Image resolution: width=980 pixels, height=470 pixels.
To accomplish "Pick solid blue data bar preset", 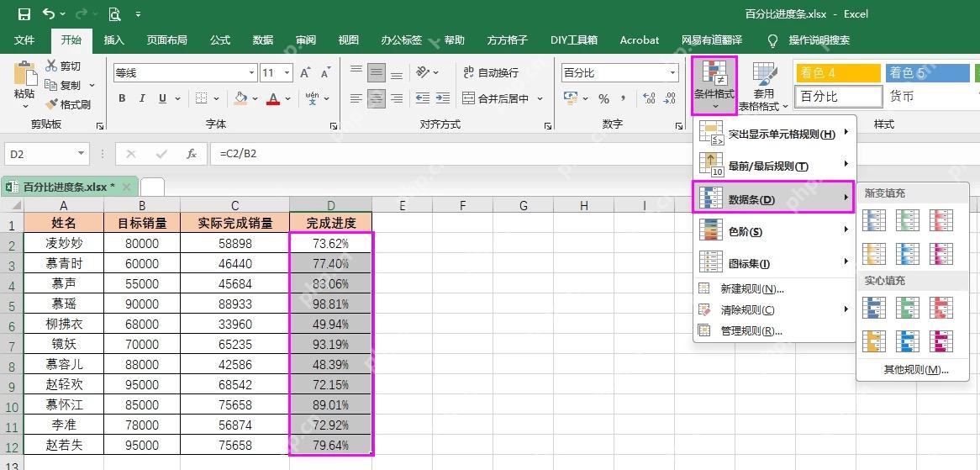I will click(x=874, y=307).
